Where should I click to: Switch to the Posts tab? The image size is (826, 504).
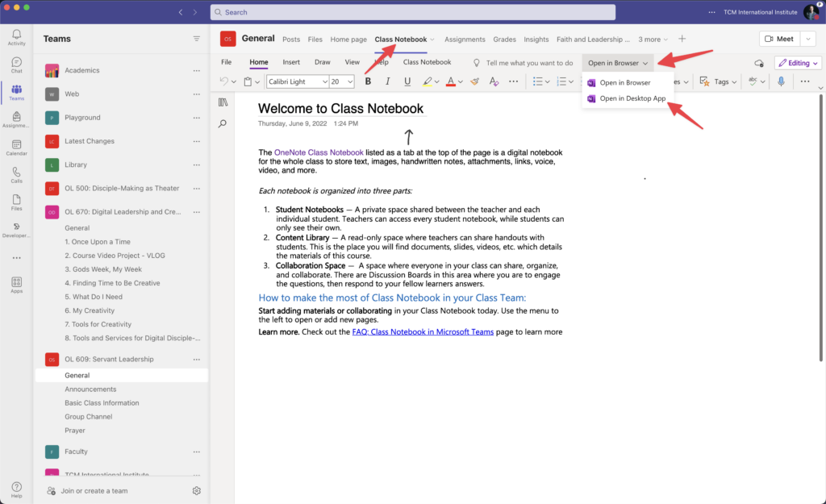point(291,40)
